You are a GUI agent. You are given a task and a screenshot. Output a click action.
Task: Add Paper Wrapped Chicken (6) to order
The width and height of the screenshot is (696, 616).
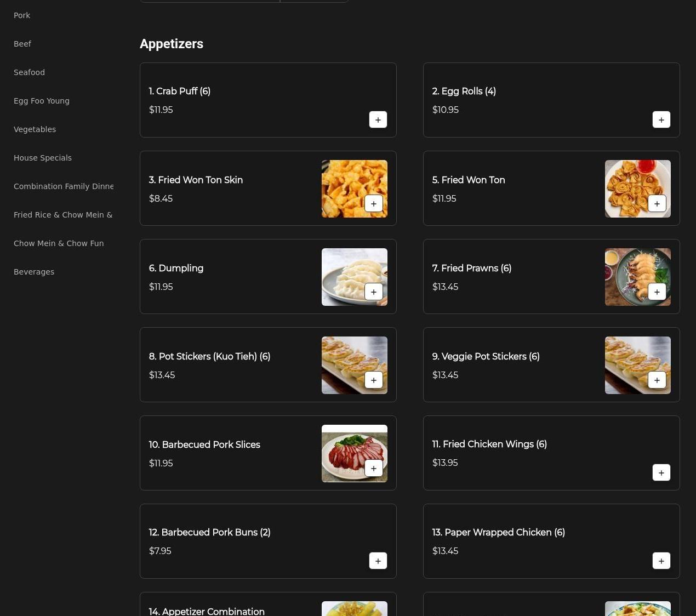661,561
